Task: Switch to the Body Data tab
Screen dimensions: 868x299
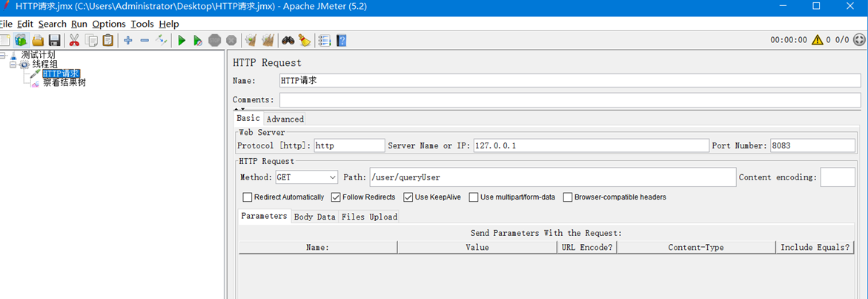Action: point(314,217)
